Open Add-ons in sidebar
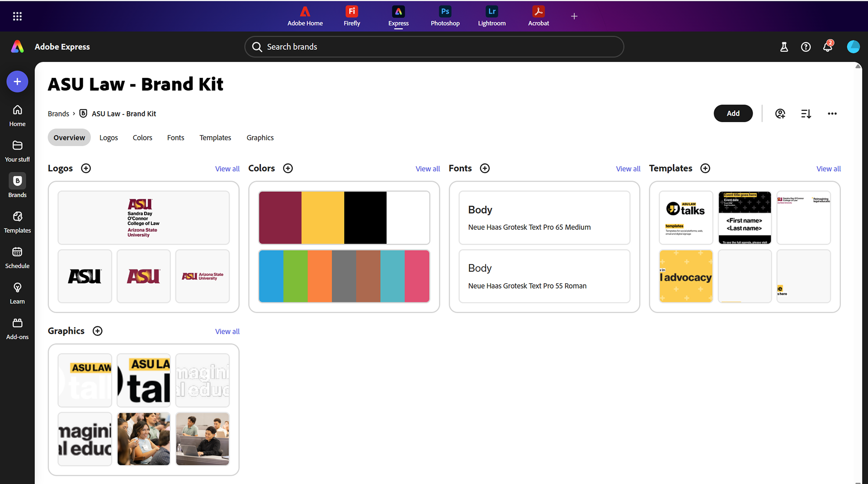The height and width of the screenshot is (484, 868). (x=17, y=329)
